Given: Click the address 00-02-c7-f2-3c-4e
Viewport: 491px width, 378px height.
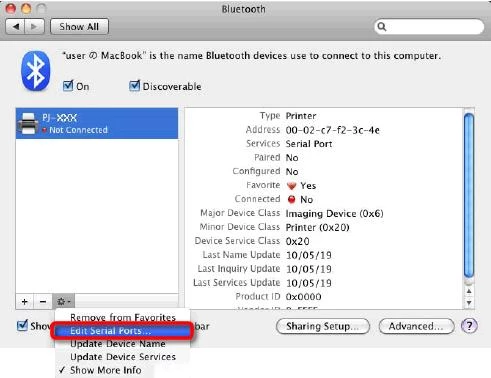Looking at the screenshot, I should point(332,130).
